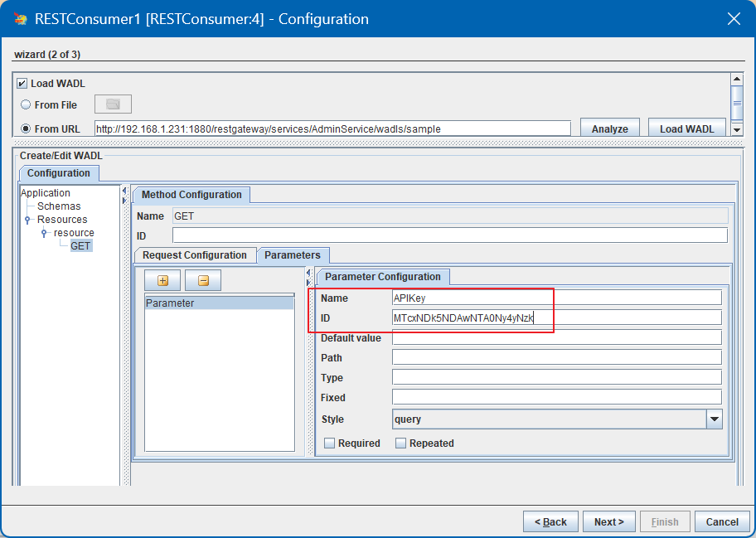Open the Style dropdown showing query
The image size is (756, 538).
[714, 419]
